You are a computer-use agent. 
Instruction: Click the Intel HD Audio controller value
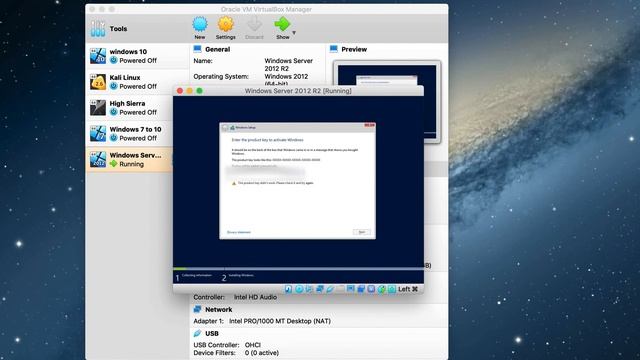255,297
